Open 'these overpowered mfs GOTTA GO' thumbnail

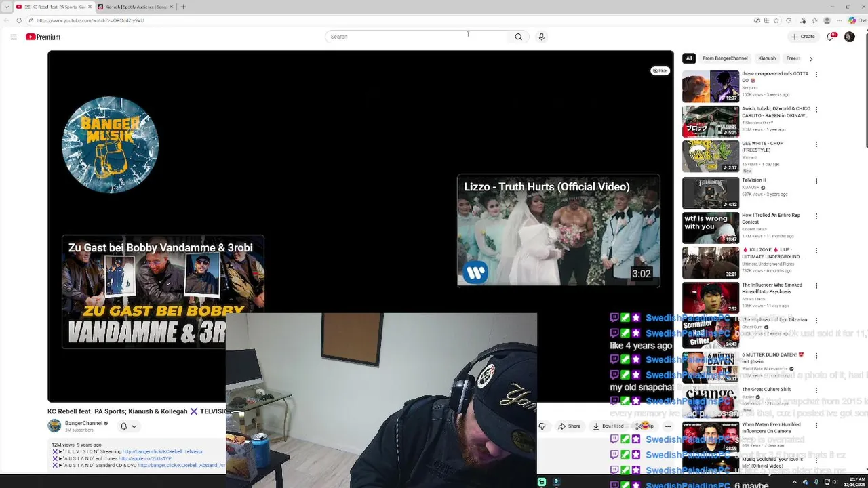[711, 87]
